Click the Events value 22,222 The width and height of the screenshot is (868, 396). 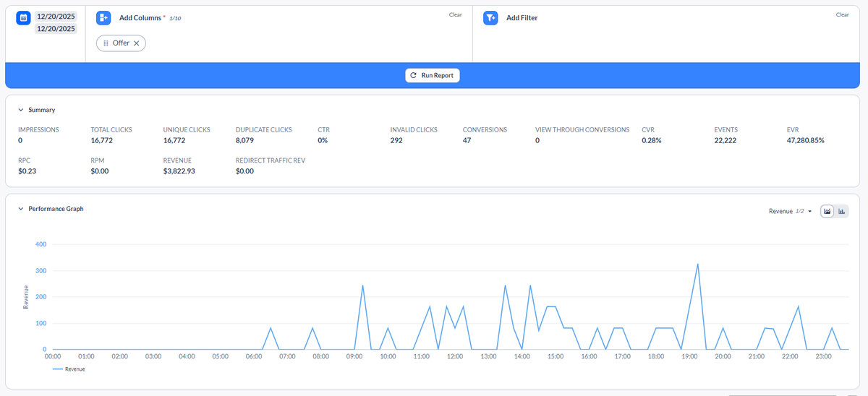(726, 140)
